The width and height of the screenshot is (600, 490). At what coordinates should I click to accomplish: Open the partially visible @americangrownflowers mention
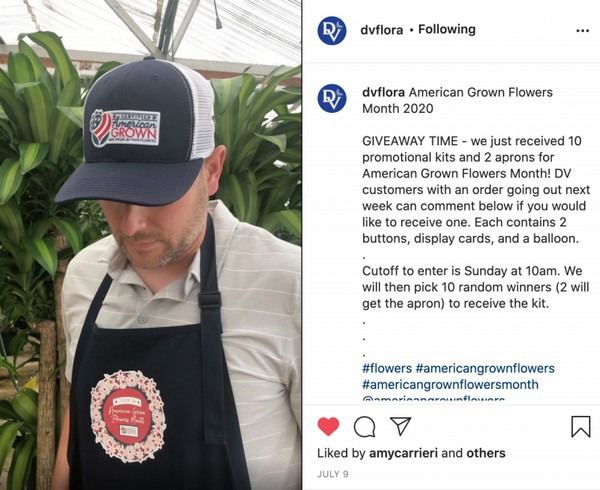(433, 399)
